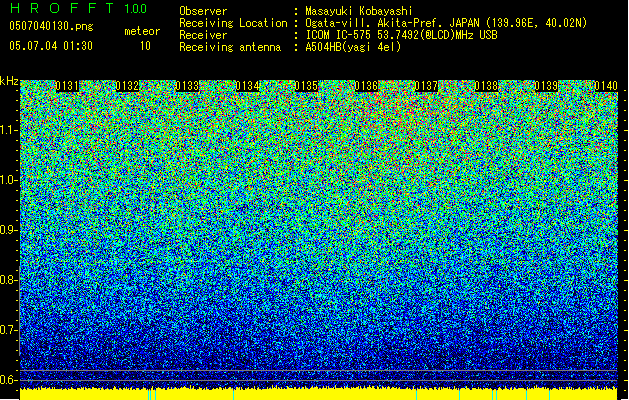Viewport: 629px width, 400px height.
Task: Click the 0132 time marker
Action: tap(127, 86)
